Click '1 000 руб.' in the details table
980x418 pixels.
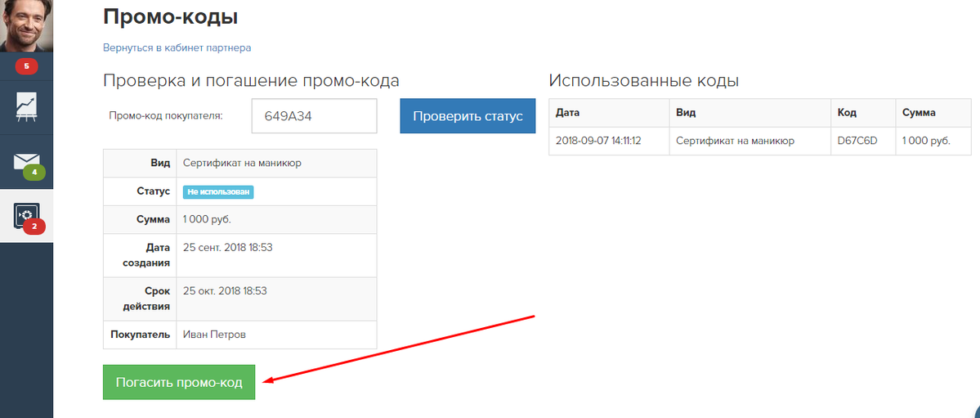[207, 220]
